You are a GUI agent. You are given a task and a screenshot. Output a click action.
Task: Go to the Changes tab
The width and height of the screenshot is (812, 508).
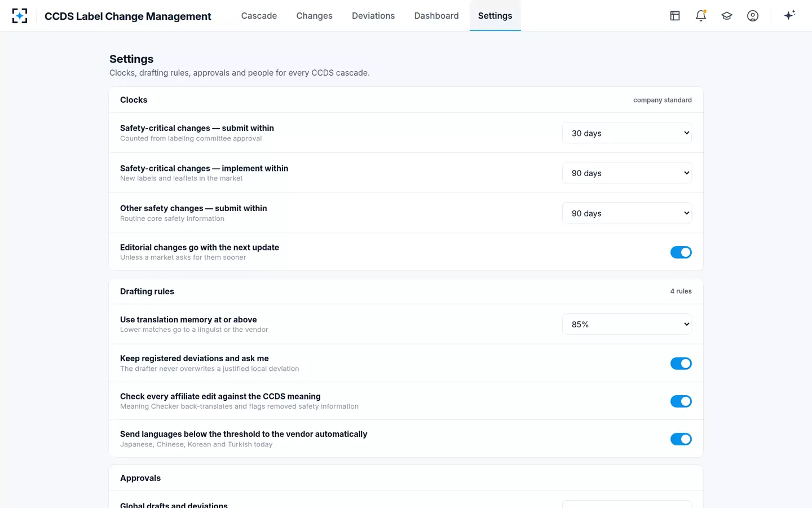[x=314, y=16]
